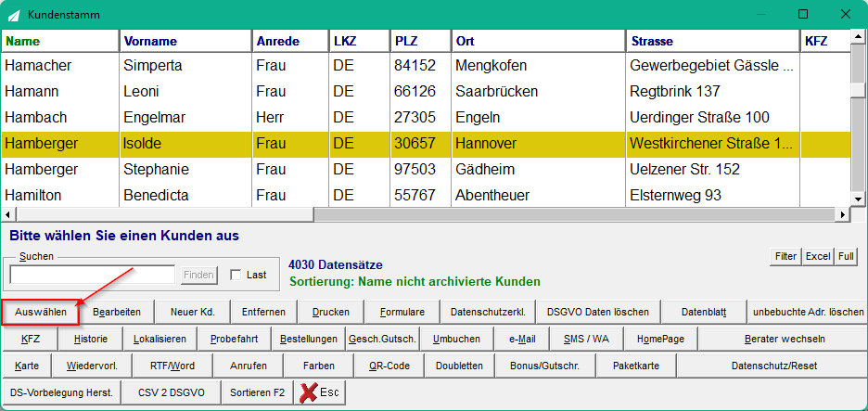Viewport: 868px width, 411px height.
Task: Click Gesch.Gutsch. button
Action: point(382,339)
